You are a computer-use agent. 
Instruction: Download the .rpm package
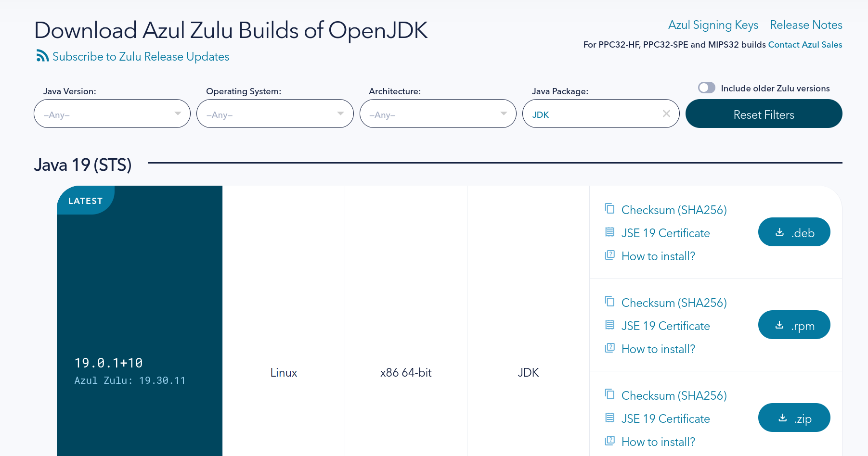coord(794,325)
